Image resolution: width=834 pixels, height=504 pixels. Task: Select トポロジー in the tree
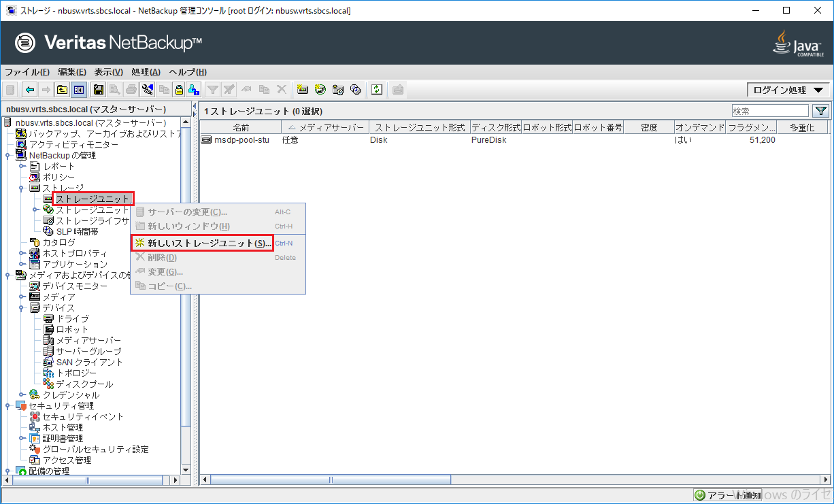click(76, 373)
